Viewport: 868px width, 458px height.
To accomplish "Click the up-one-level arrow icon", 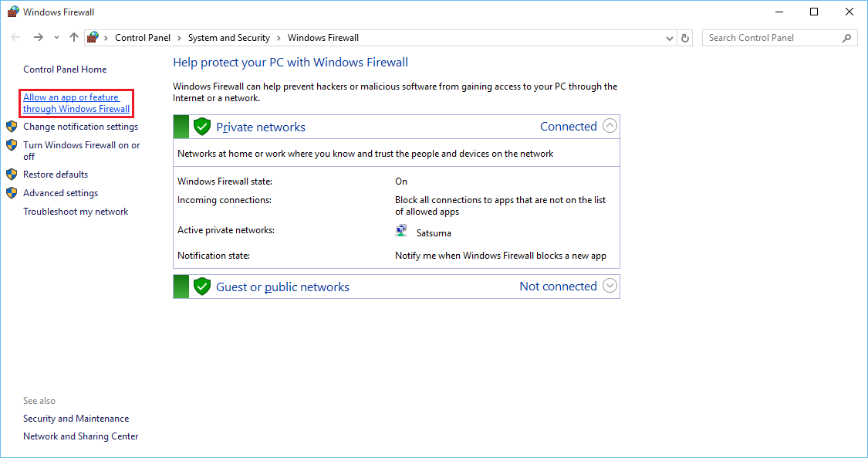I will click(x=73, y=37).
